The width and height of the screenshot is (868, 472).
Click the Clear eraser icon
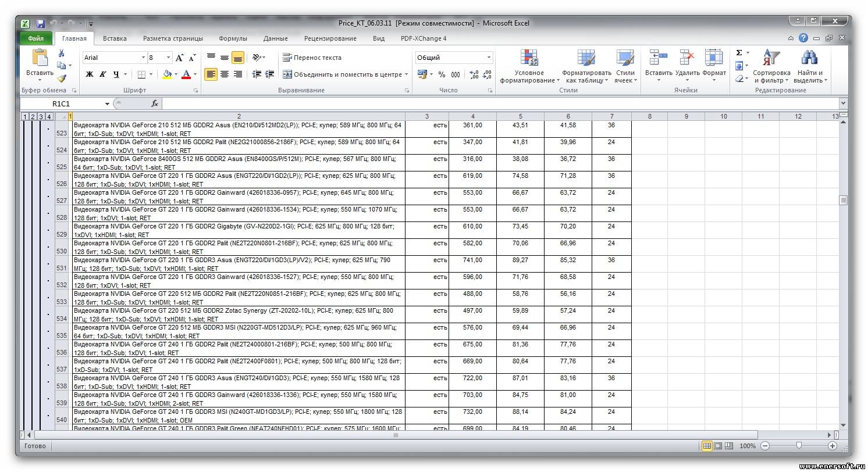(739, 78)
